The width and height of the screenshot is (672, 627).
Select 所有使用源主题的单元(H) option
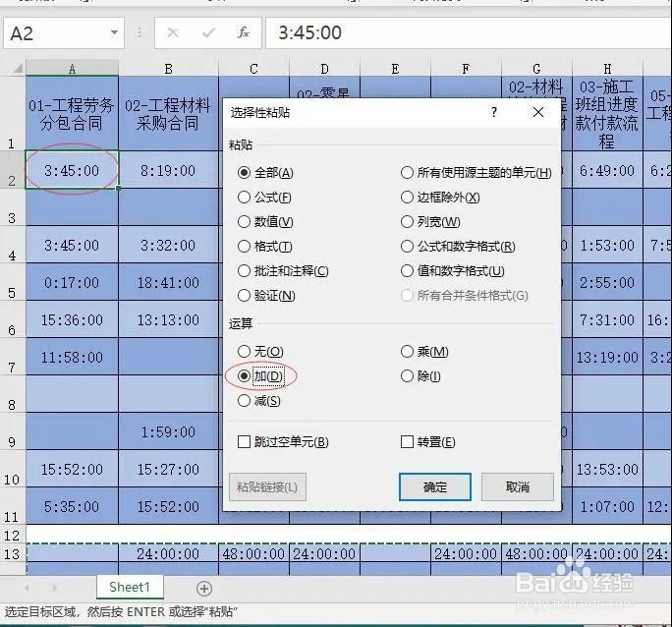[476, 173]
